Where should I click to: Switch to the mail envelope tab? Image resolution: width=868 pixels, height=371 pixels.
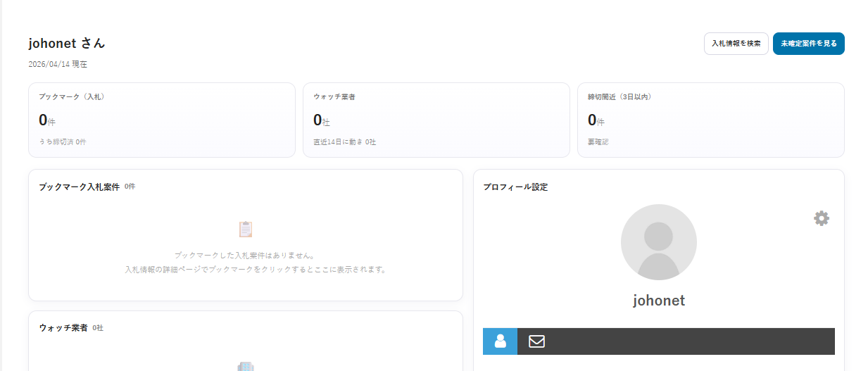536,341
